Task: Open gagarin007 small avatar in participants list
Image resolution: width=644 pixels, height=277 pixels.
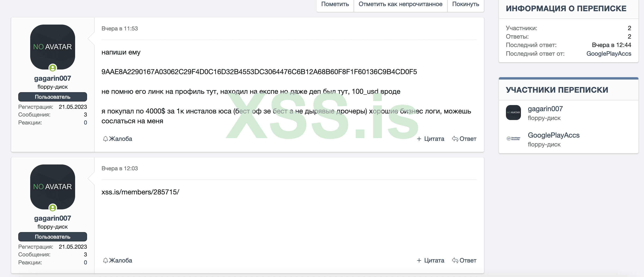Action: (x=513, y=113)
